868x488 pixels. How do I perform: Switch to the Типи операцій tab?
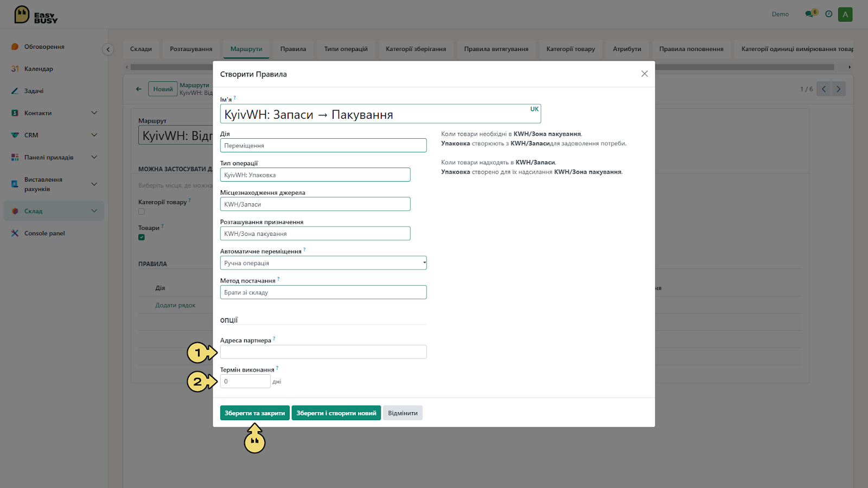tap(346, 49)
